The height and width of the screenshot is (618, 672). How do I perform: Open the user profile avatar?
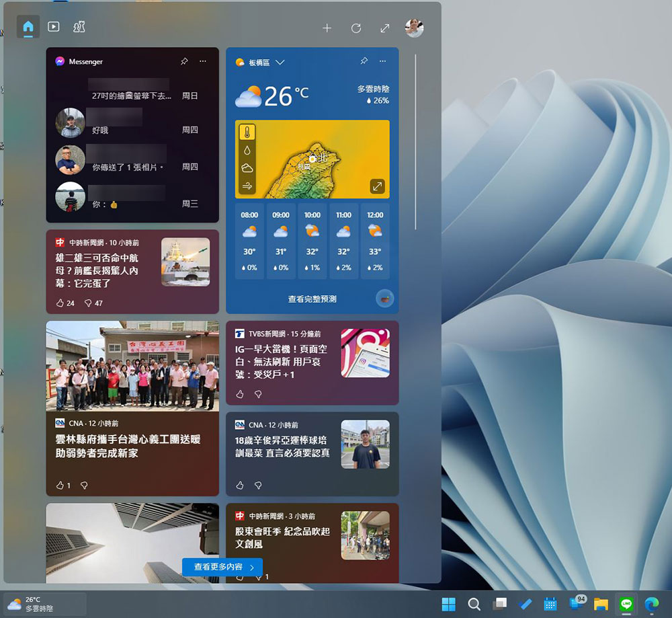pos(414,28)
